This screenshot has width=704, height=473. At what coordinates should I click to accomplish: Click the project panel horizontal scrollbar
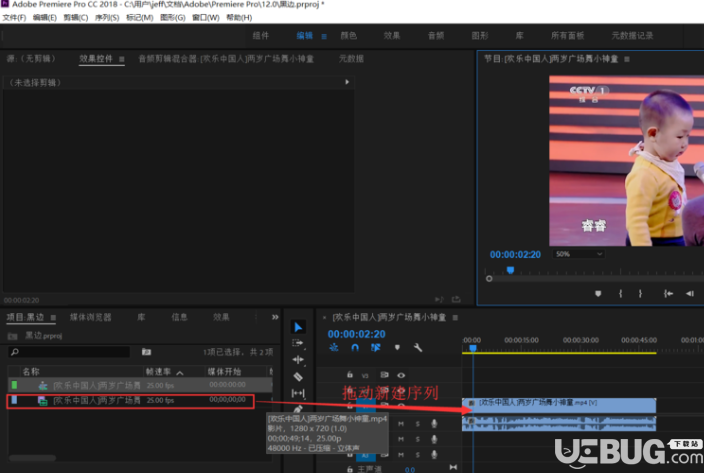32,458
